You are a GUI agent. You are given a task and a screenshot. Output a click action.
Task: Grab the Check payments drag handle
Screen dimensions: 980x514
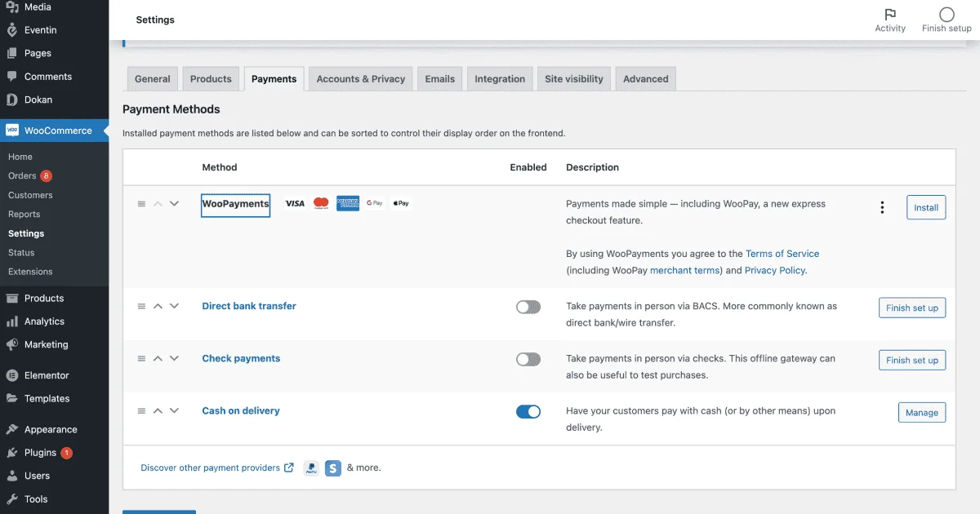click(x=141, y=359)
